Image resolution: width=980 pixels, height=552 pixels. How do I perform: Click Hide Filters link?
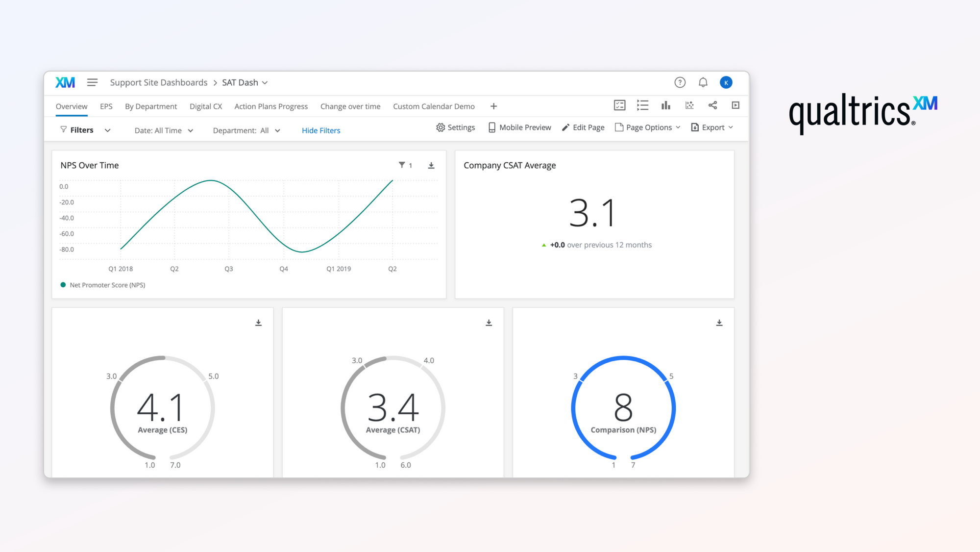(x=320, y=130)
